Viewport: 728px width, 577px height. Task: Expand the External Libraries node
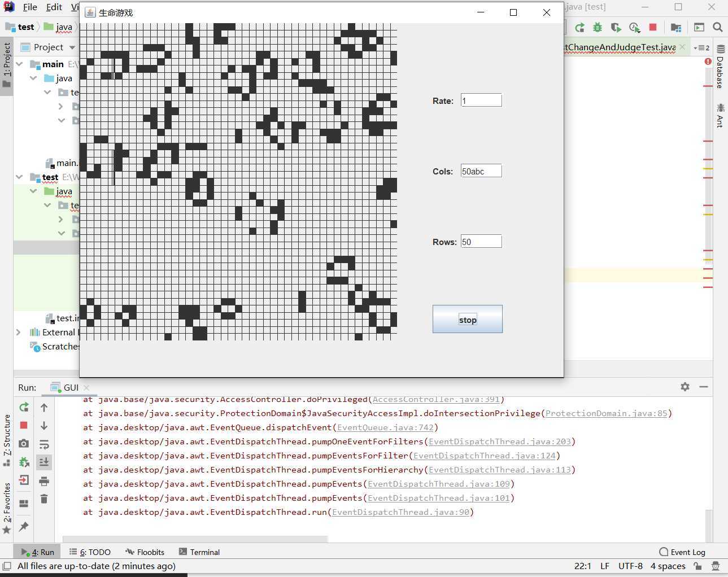pyautogui.click(x=18, y=332)
